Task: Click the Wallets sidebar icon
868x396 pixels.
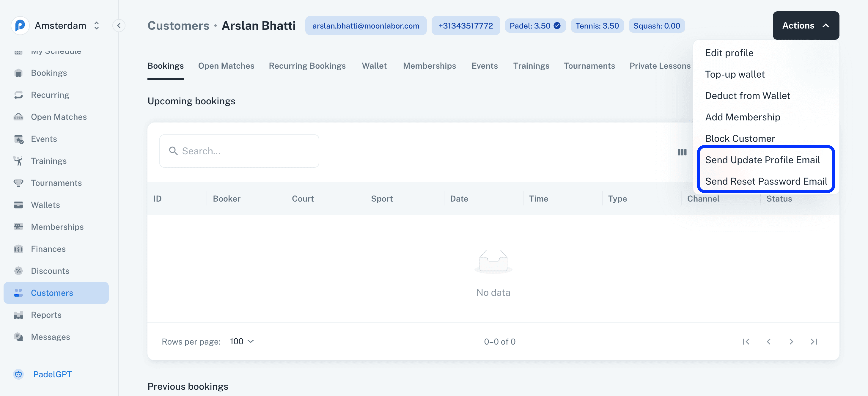Action: [x=18, y=205]
